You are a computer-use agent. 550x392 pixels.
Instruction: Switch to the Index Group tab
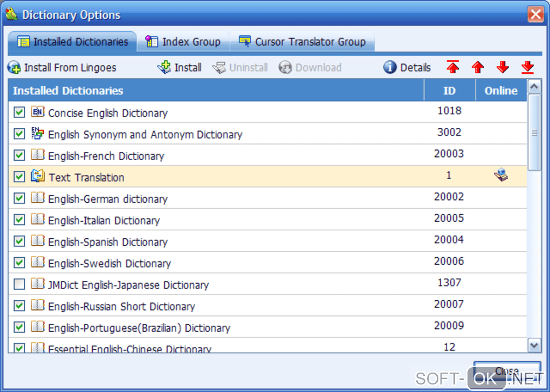[183, 42]
